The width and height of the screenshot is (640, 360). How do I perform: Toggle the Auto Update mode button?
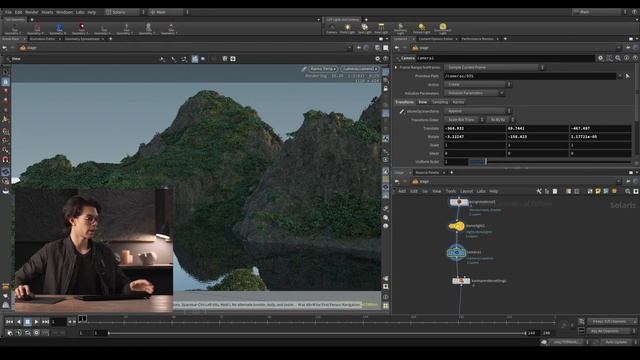[616, 342]
